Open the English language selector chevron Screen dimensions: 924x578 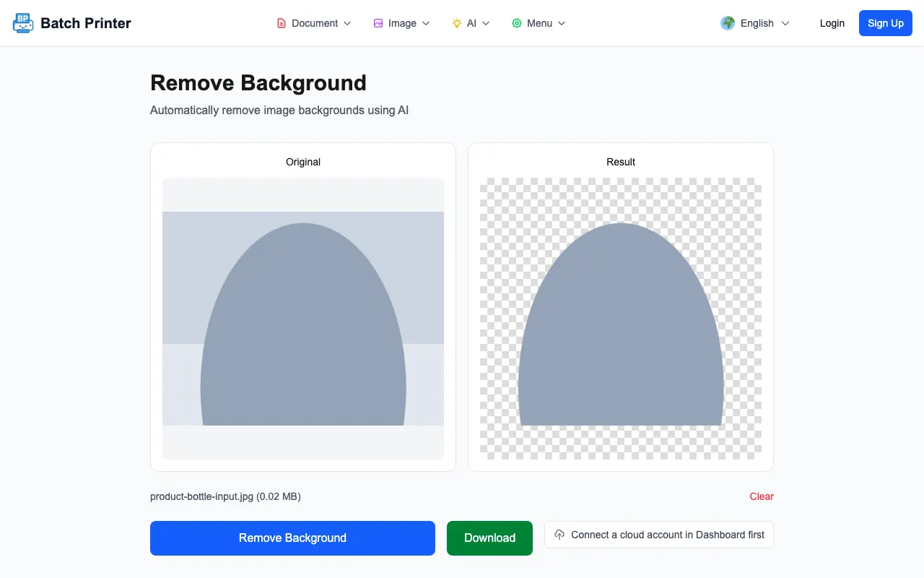[x=785, y=23]
